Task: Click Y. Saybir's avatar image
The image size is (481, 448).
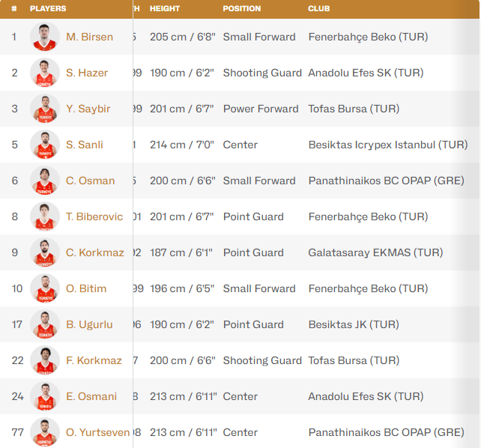Action: coord(45,109)
